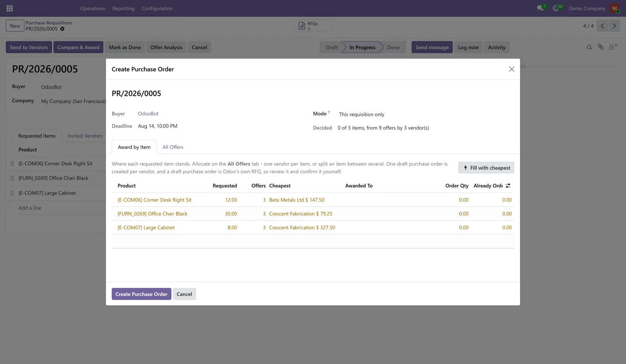Image resolution: width=626 pixels, height=364 pixels.
Task: Open OdooBot buyer link in dialog
Action: tap(148, 114)
